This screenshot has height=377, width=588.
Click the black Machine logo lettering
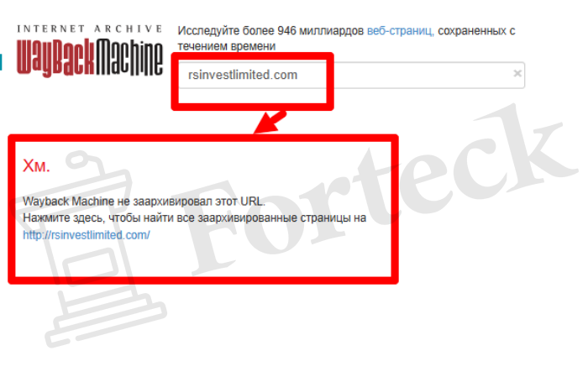(x=129, y=58)
